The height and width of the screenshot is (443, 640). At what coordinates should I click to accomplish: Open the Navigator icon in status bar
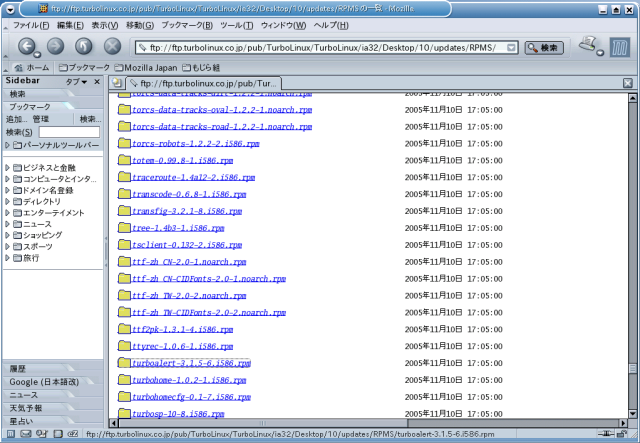(x=11, y=434)
